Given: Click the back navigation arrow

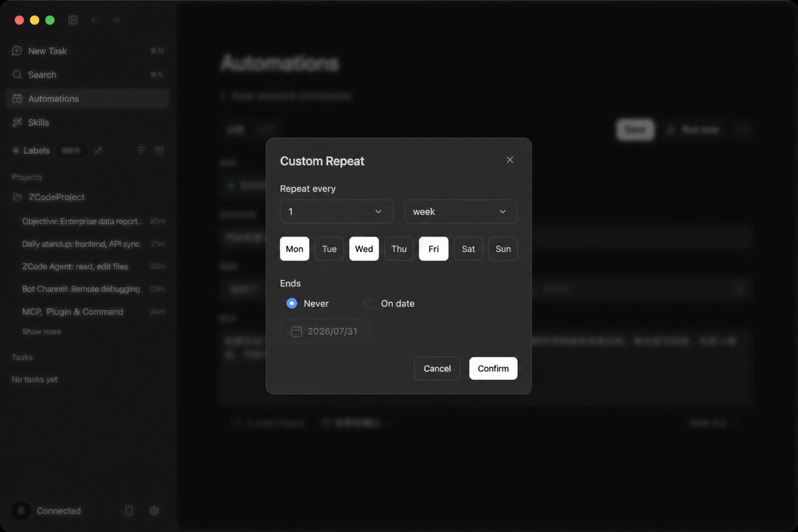Looking at the screenshot, I should point(95,20).
